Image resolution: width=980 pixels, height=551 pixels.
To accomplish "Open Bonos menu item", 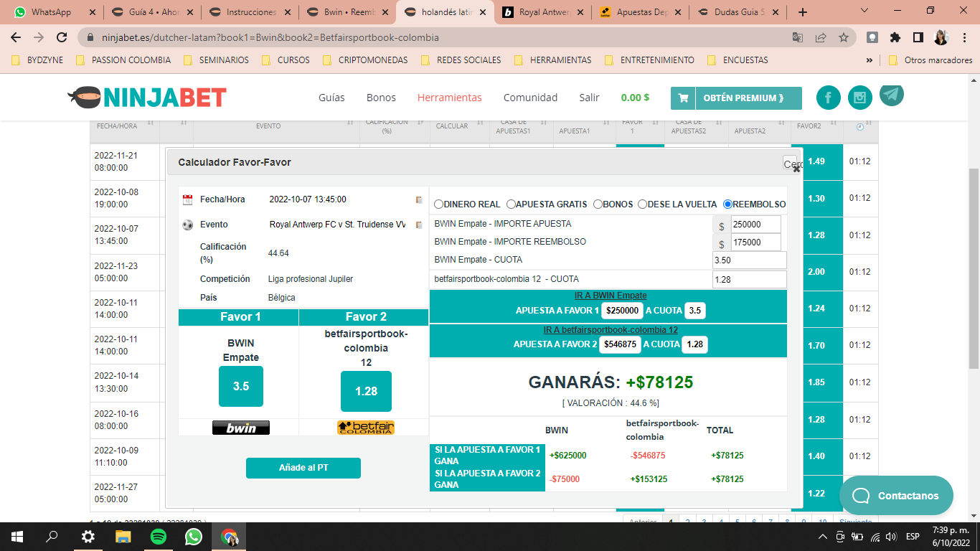I will [381, 98].
